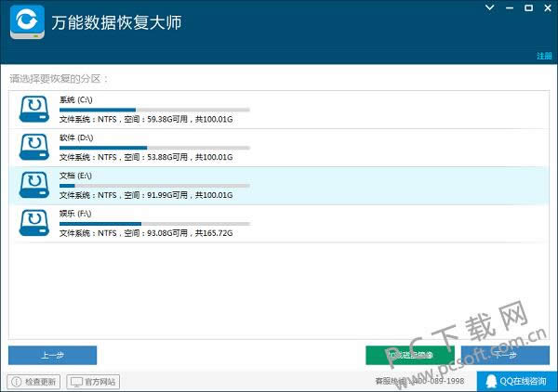
Task: Click the 请选择要恢复的分区 prompt label
Action: click(59, 79)
